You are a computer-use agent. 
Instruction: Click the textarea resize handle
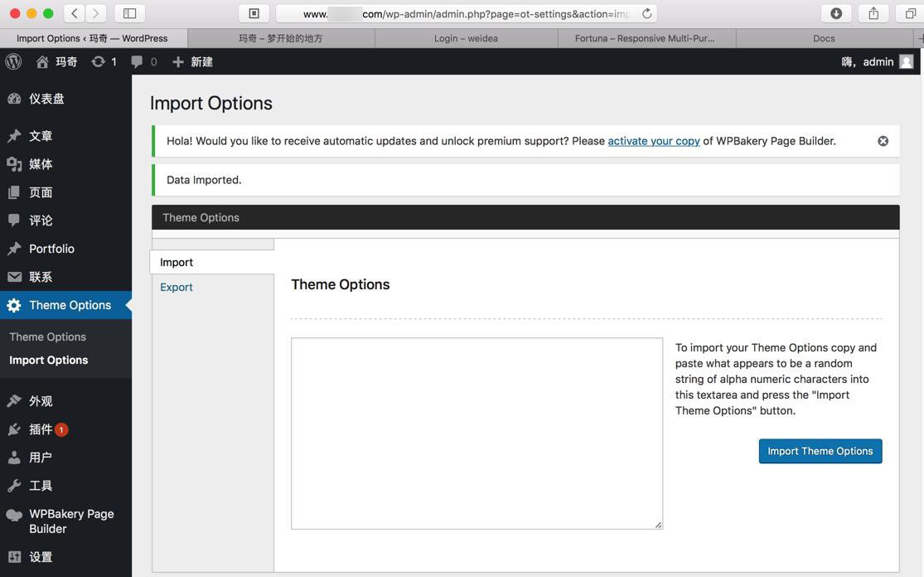[x=658, y=525]
